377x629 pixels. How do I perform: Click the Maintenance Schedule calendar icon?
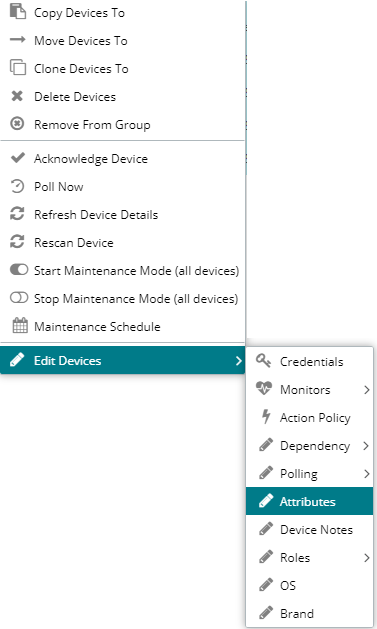(20, 325)
